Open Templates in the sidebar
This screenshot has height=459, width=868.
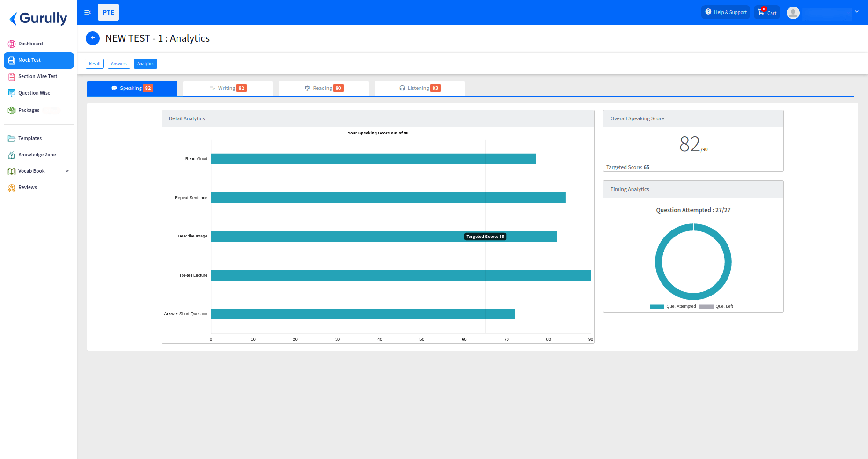[29, 139]
